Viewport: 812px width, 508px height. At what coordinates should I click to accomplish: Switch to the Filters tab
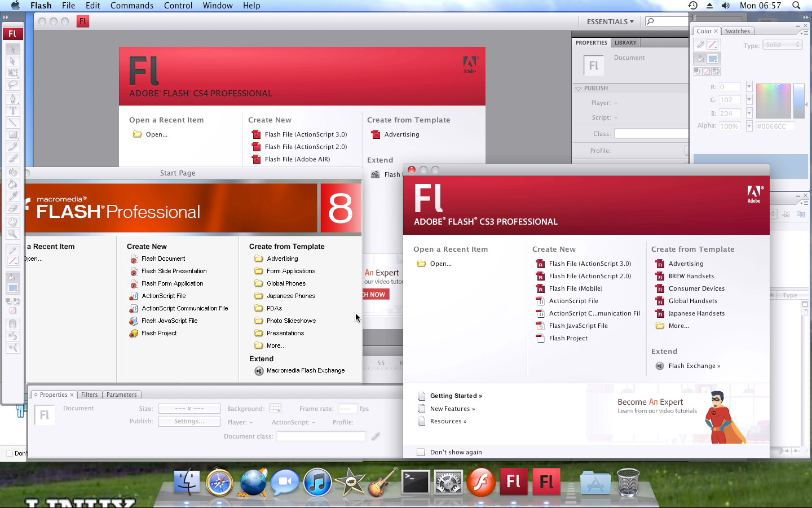point(89,395)
